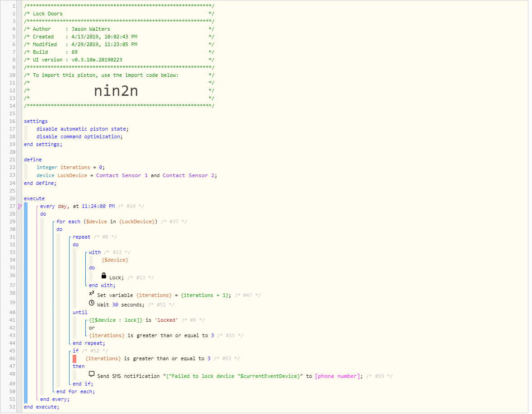Image resolution: width=532 pixels, height=414 pixels.
Task: Click the 'Lock;' command text
Action: coord(117,278)
